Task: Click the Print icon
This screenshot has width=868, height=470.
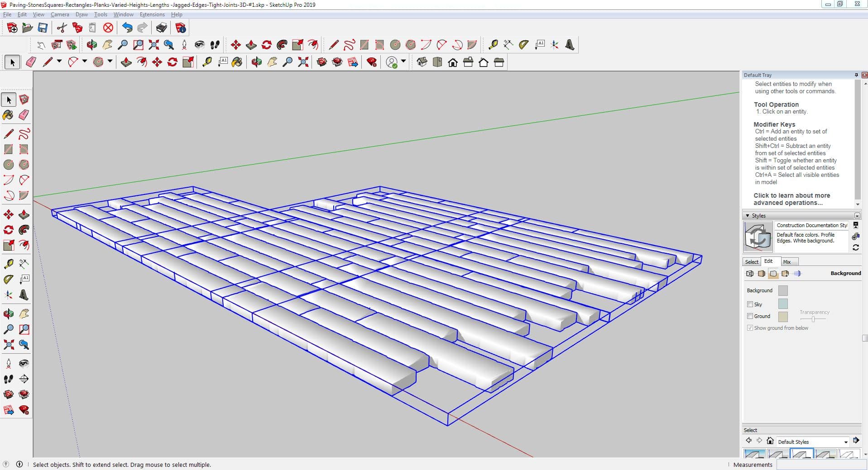Action: (161, 28)
